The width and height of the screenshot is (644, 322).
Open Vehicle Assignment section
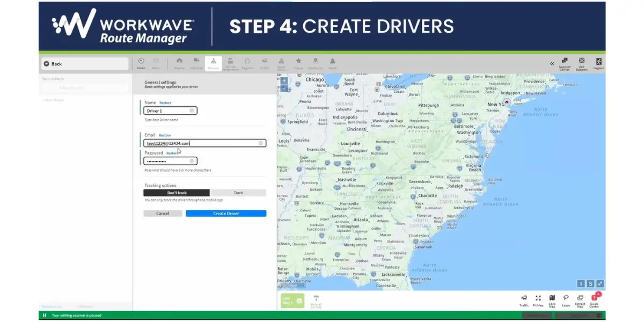pyautogui.click(x=230, y=63)
